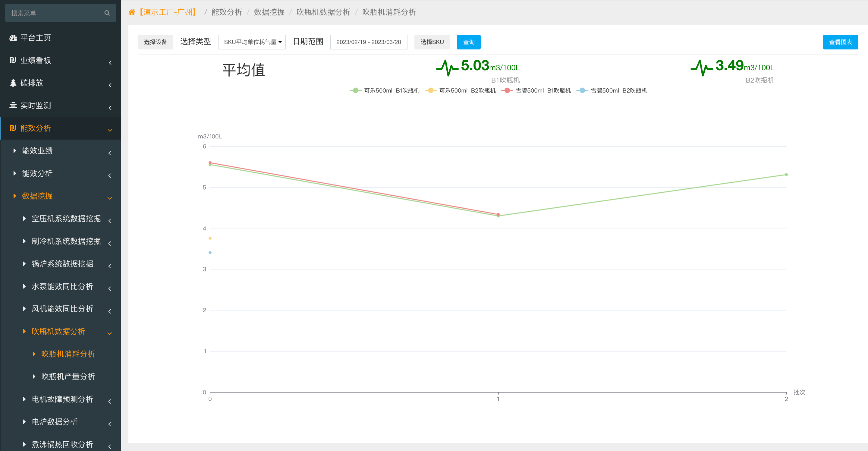Click the 平台主页 dashboard icon
This screenshot has width=868, height=451.
pyautogui.click(x=13, y=38)
